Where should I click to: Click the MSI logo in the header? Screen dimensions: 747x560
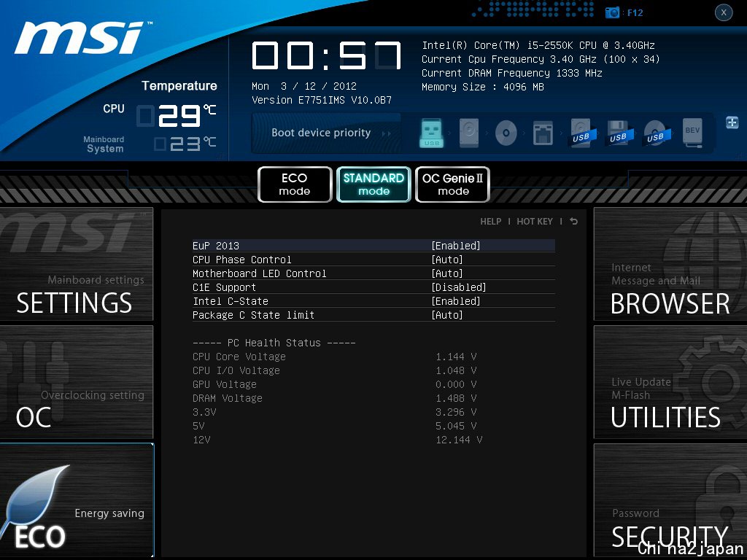click(x=82, y=37)
